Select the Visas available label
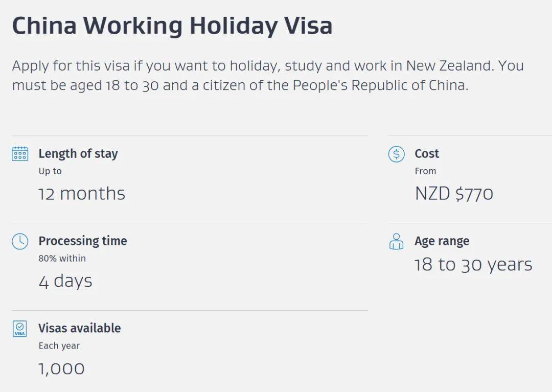This screenshot has height=392, width=552. (80, 329)
